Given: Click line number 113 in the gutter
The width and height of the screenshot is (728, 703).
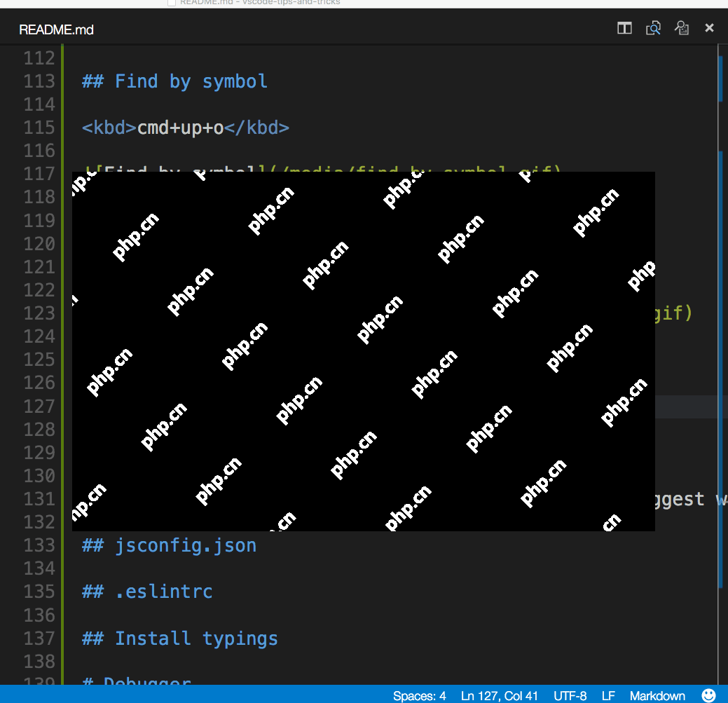Looking at the screenshot, I should pyautogui.click(x=39, y=81).
